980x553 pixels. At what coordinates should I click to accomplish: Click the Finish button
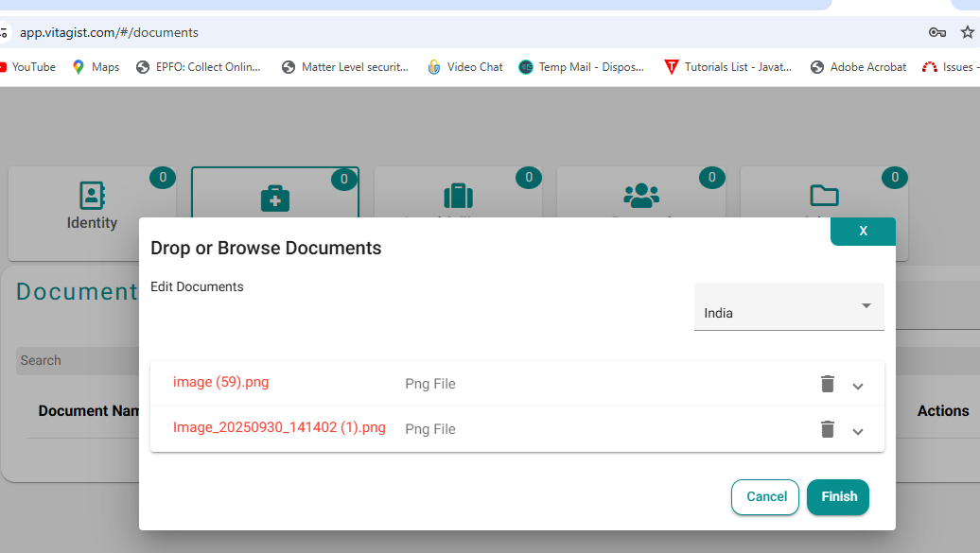(837, 497)
